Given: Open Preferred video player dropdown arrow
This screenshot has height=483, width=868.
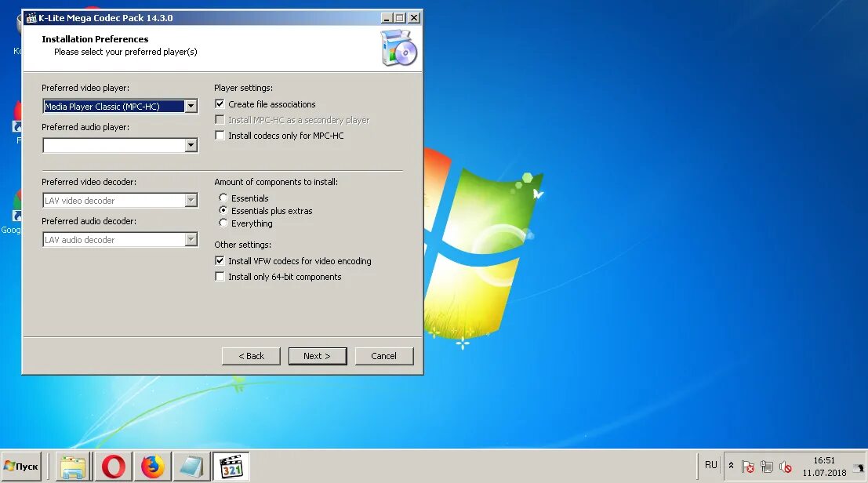Looking at the screenshot, I should point(191,106).
